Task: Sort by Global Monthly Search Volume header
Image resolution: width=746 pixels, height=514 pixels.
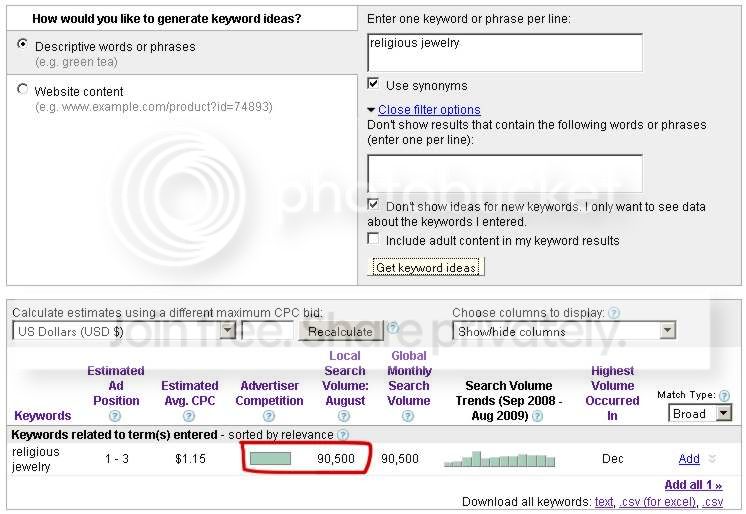Action: tap(409, 378)
